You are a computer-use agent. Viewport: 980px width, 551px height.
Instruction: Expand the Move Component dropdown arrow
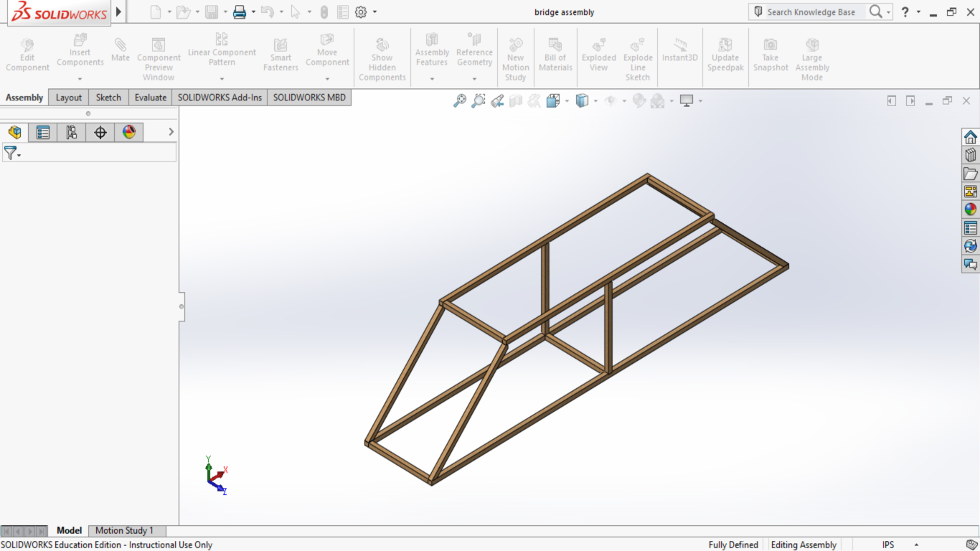click(327, 79)
